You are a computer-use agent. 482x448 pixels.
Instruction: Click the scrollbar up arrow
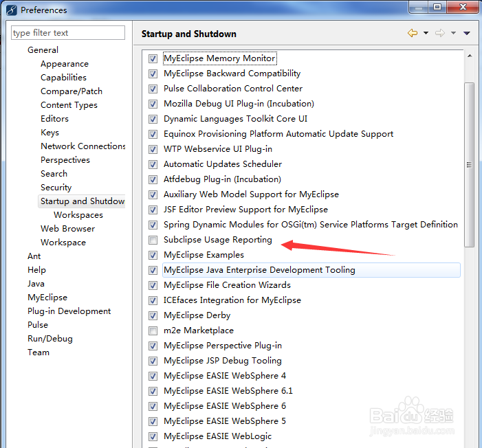click(470, 56)
